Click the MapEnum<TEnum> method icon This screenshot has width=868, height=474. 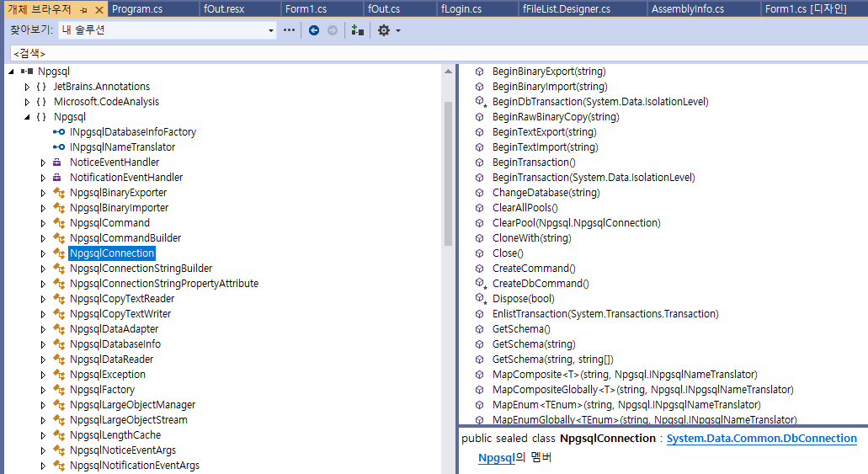coord(479,405)
